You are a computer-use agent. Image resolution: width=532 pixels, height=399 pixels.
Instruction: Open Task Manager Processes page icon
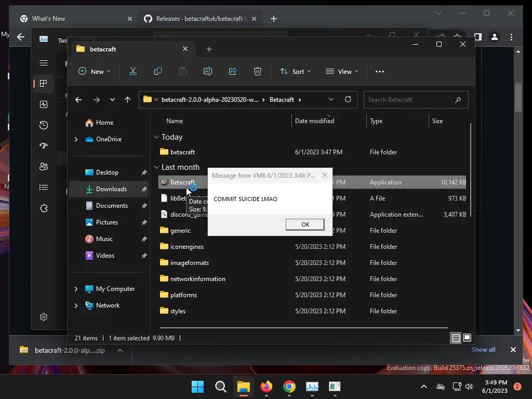pyautogui.click(x=44, y=84)
